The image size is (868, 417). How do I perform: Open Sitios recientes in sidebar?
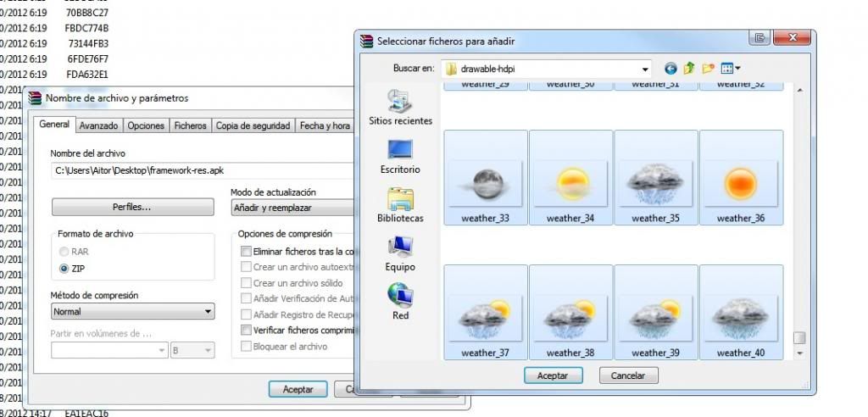click(x=400, y=107)
